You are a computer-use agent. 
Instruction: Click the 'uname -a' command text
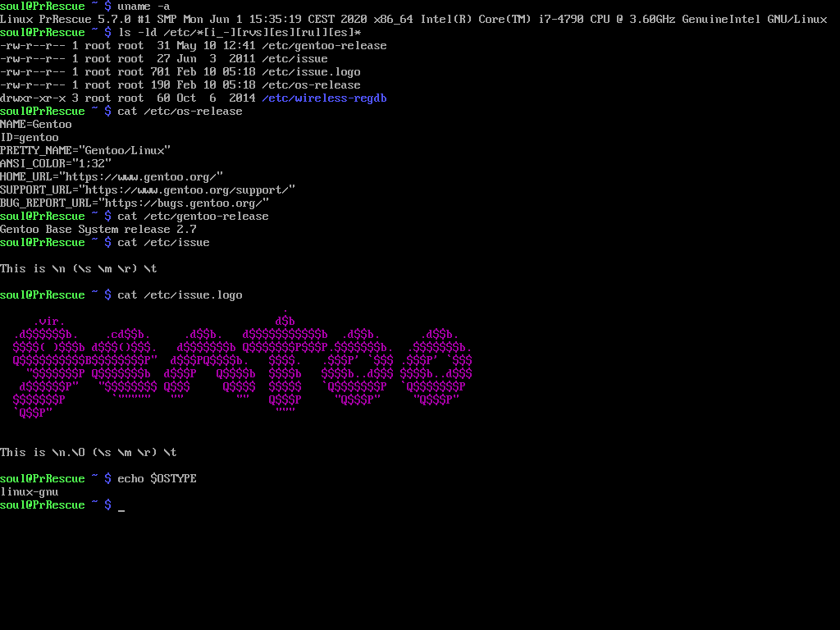[x=144, y=7]
